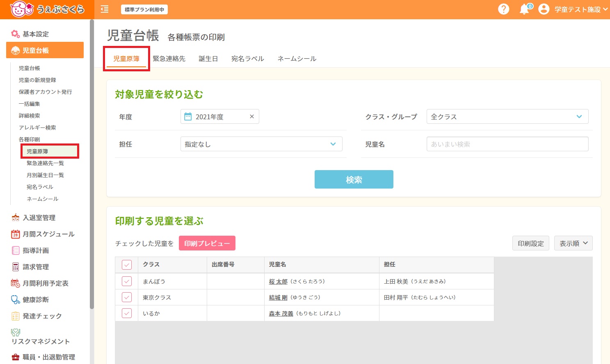Click the sidebar vertical scrollbar
Viewport: 610px width, 364px height.
tap(92, 164)
